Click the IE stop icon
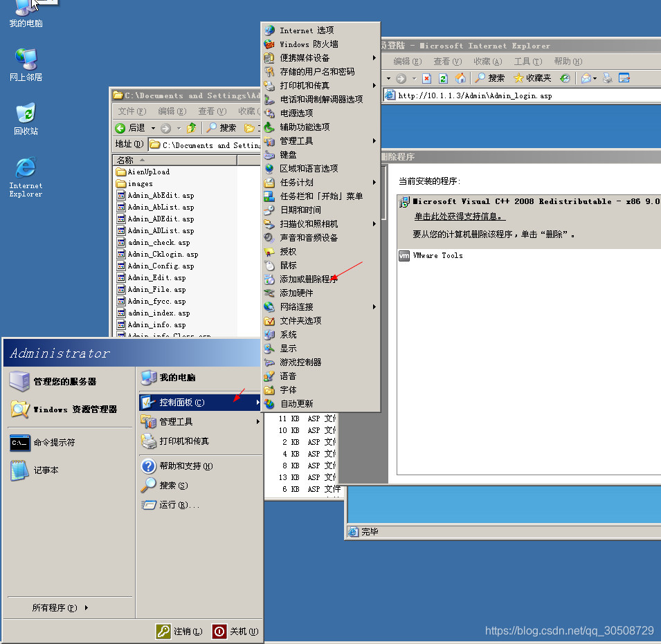 point(426,78)
